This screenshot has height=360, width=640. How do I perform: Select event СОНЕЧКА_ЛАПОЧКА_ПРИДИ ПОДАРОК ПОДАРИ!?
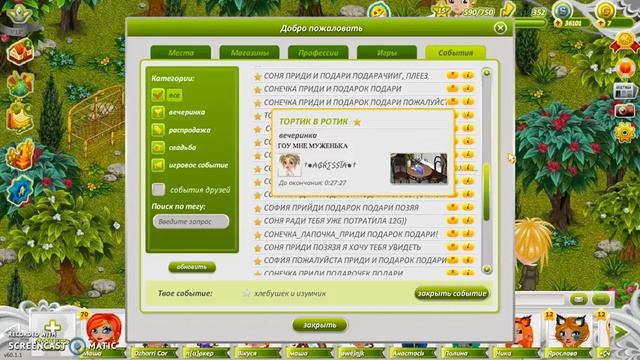coord(351,234)
